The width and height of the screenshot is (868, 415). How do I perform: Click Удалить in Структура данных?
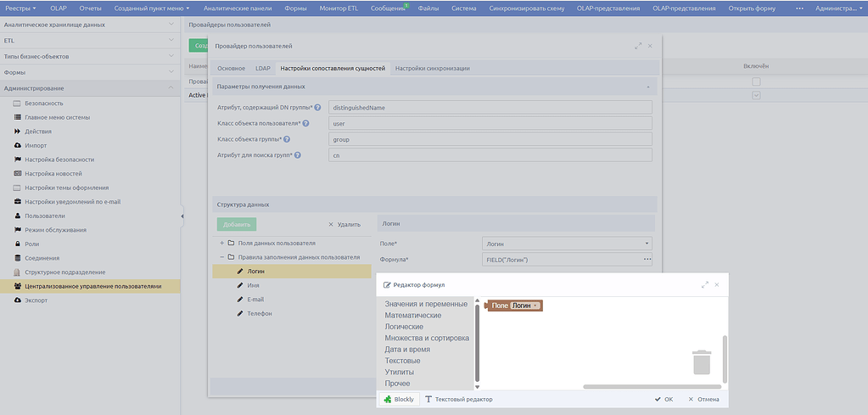tap(344, 225)
